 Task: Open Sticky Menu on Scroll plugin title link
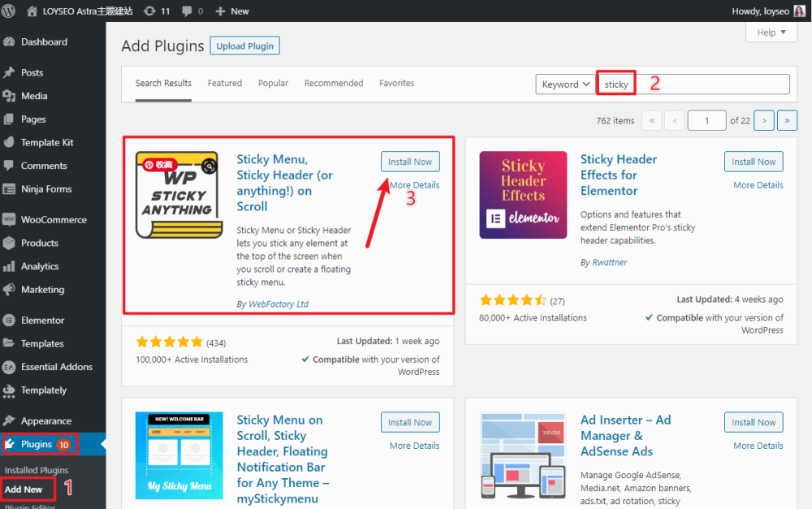pos(283,459)
